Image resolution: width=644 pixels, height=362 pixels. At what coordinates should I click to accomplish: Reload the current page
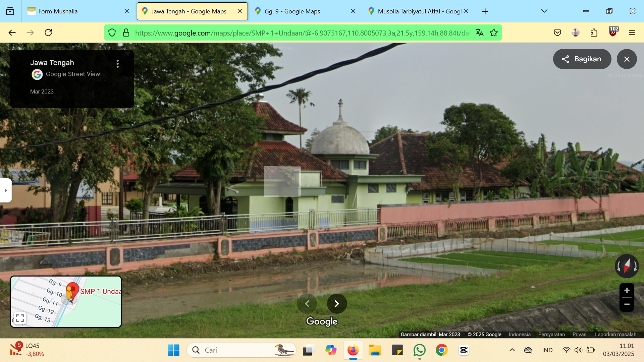48,33
